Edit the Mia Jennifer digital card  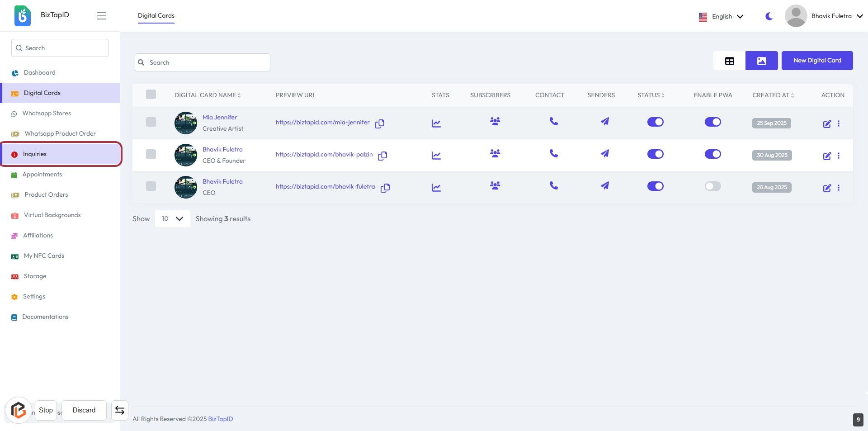pyautogui.click(x=826, y=124)
